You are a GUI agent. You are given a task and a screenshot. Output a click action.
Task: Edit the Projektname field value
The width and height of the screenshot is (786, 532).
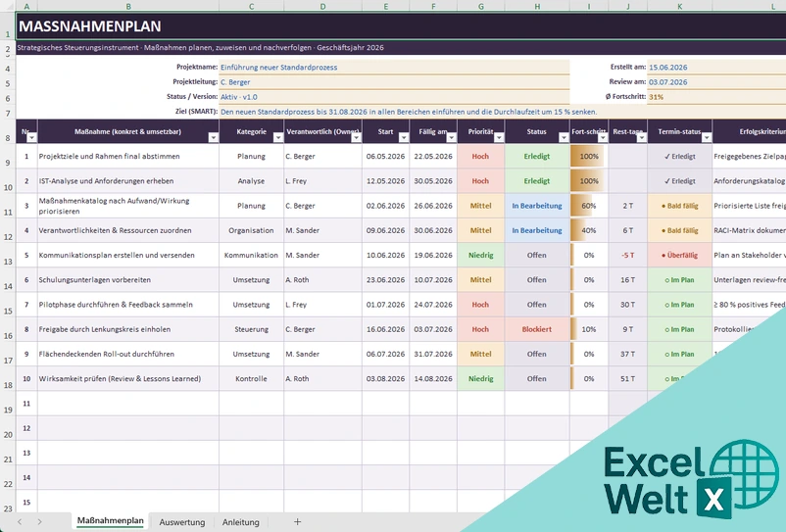click(394, 68)
